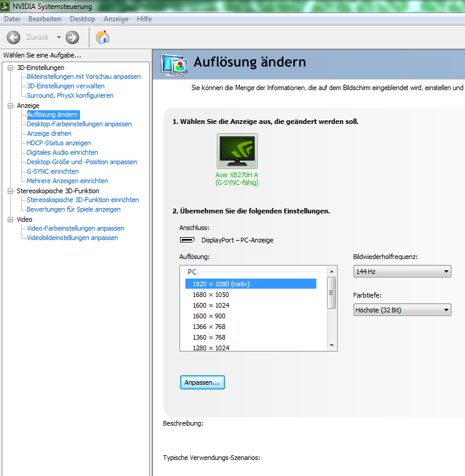Go to Home via house icon

[x=102, y=37]
